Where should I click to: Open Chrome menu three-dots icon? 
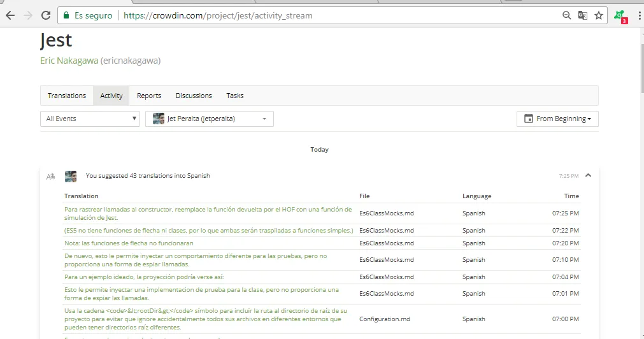[640, 16]
